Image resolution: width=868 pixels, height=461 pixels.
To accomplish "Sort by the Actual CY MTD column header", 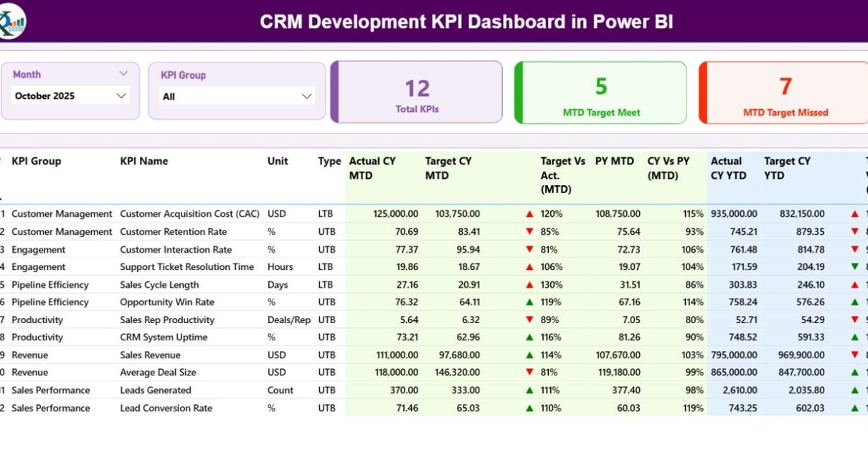I will click(372, 168).
